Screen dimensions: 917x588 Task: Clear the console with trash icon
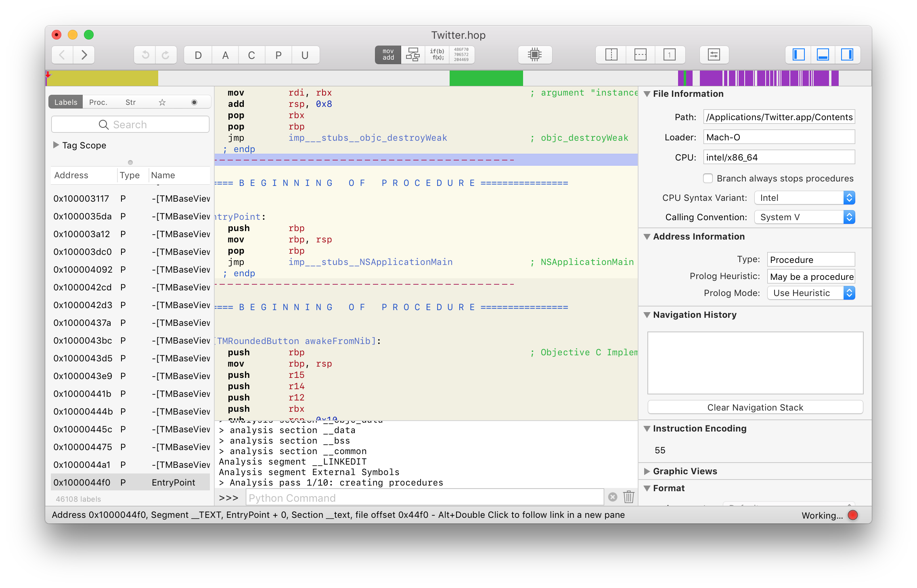[x=628, y=497]
